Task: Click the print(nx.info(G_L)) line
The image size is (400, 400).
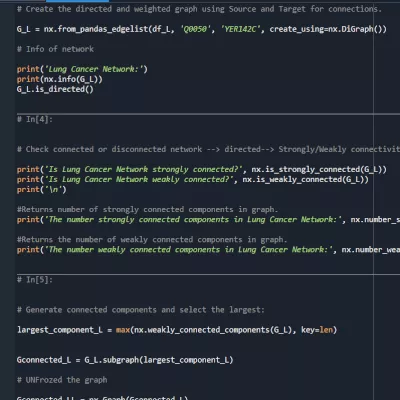Action: pos(60,79)
